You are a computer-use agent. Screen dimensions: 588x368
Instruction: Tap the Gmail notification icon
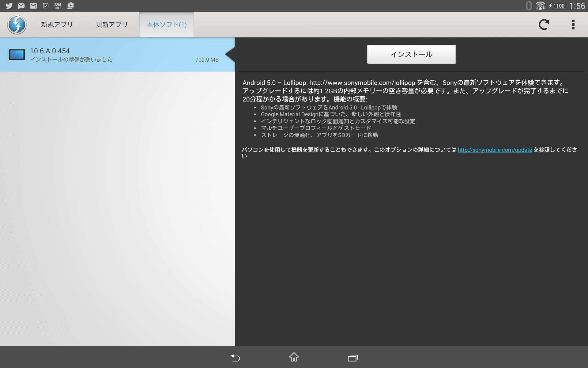pyautogui.click(x=33, y=6)
